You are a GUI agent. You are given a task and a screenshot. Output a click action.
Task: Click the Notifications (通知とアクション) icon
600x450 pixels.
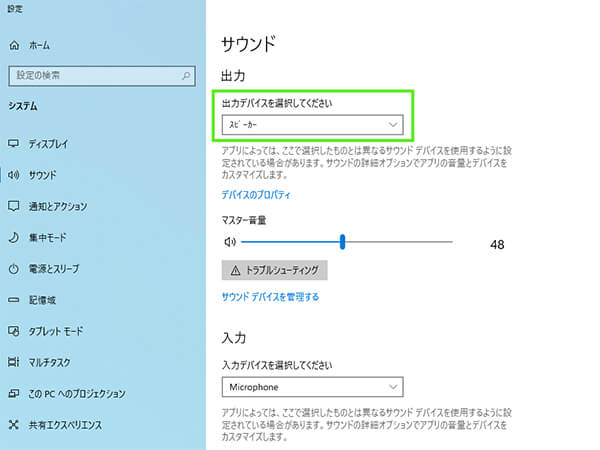13,206
